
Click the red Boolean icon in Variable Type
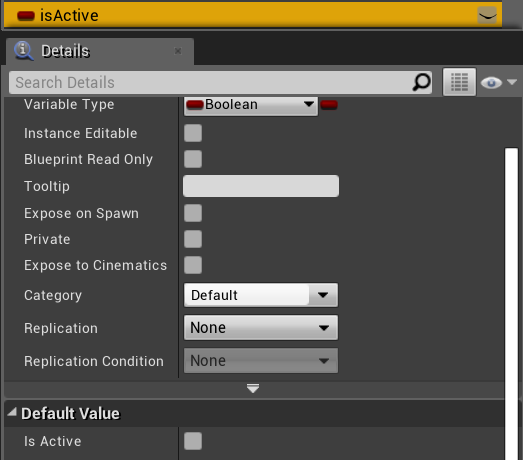click(x=194, y=105)
